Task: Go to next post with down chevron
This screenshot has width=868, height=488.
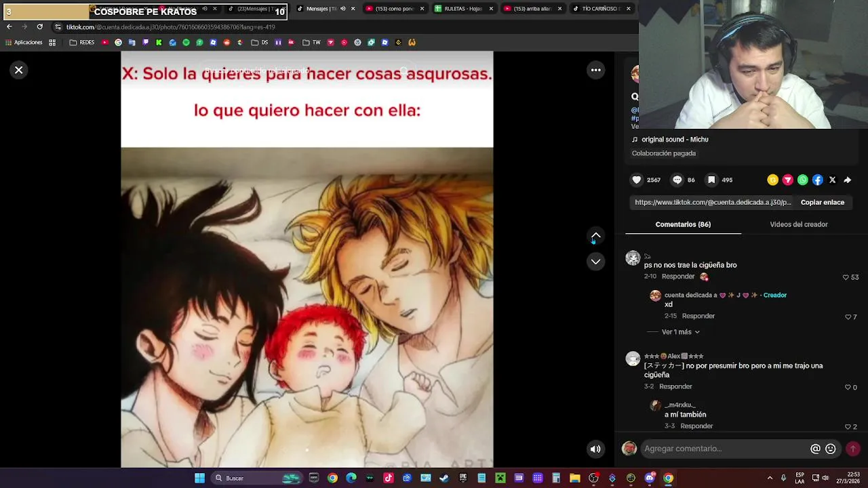Action: click(x=595, y=261)
